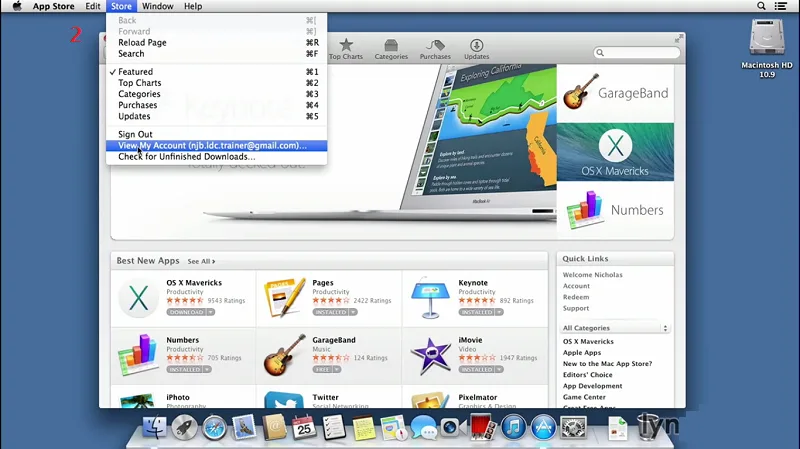Open Launchpad rocket icon in Dock
800x449 pixels.
click(x=184, y=427)
